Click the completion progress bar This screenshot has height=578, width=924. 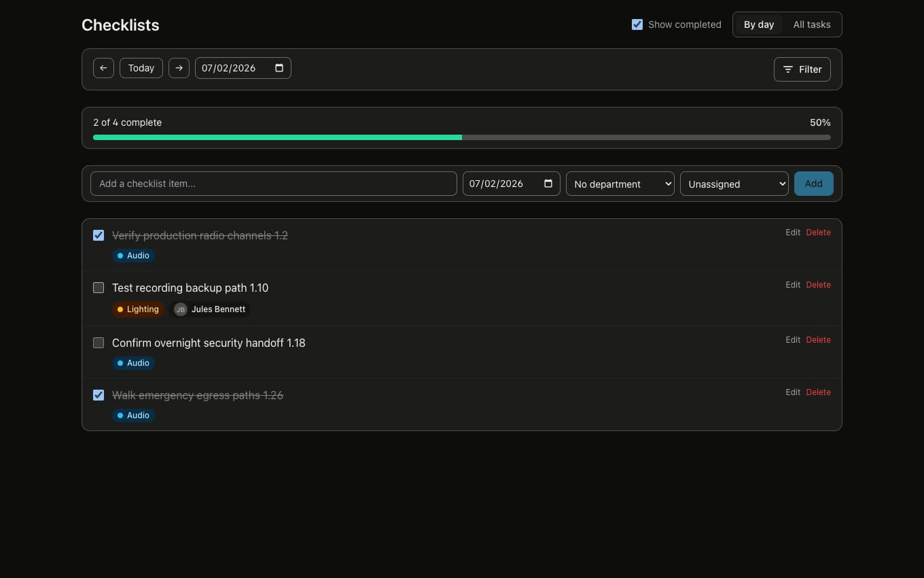point(462,137)
